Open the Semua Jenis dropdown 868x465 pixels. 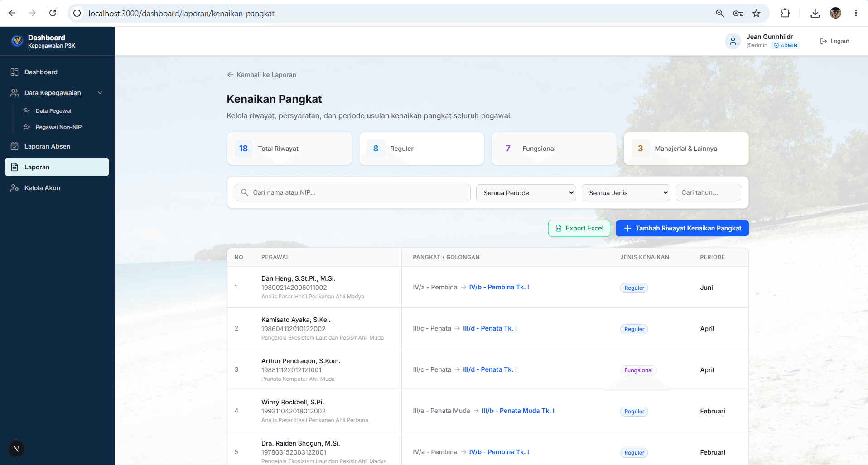pos(626,192)
